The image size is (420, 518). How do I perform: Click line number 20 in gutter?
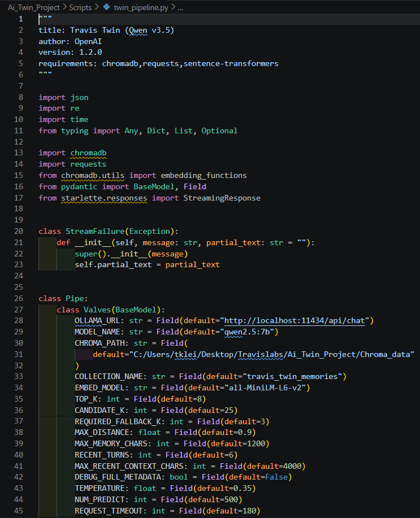pos(19,231)
